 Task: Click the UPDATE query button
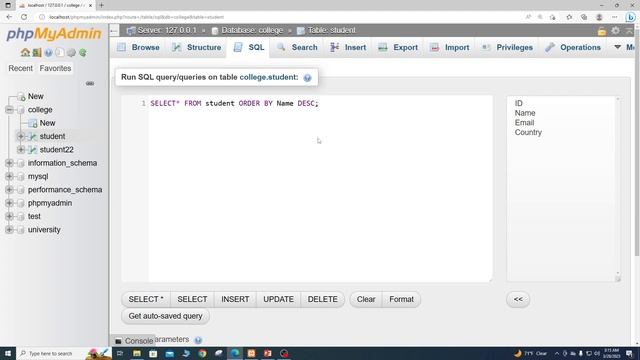pos(278,300)
